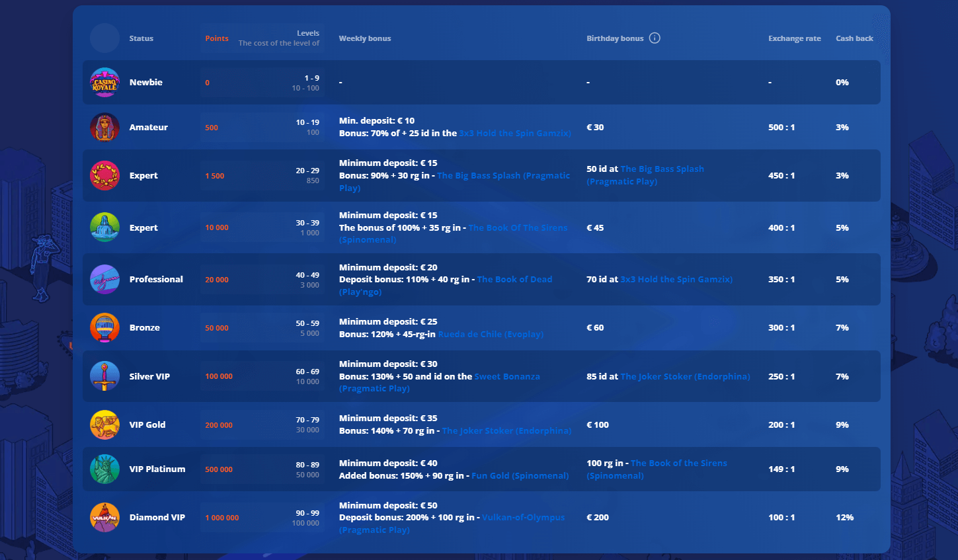The image size is (958, 560).
Task: Click the 20 000 points value
Action: point(217,280)
